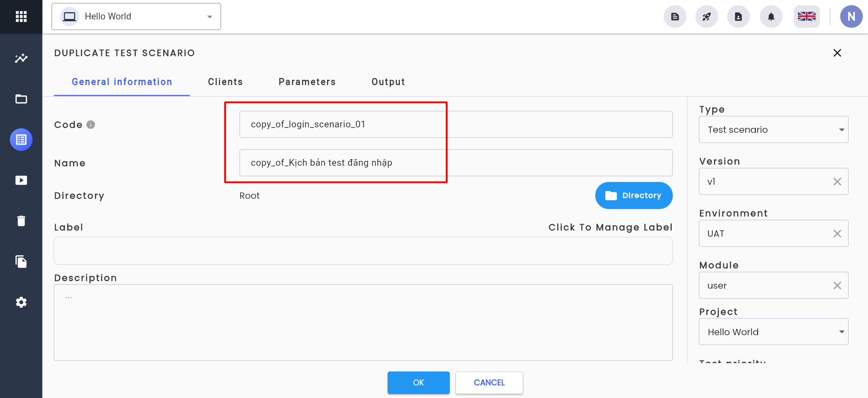Clear the Version v1 value

[837, 182]
